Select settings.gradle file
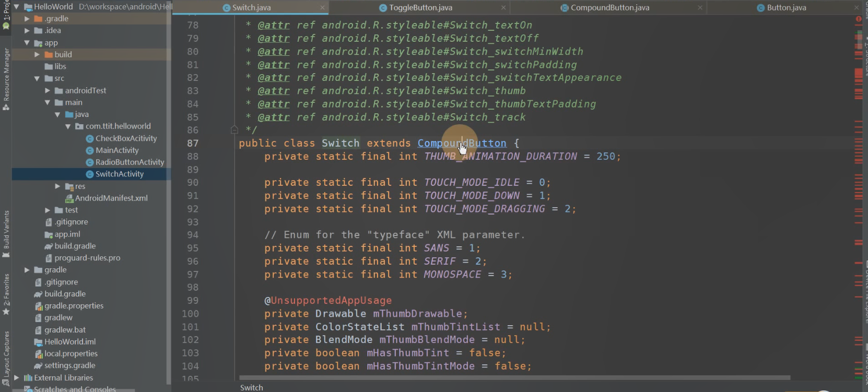Screen dimensions: 868x392 coord(69,365)
